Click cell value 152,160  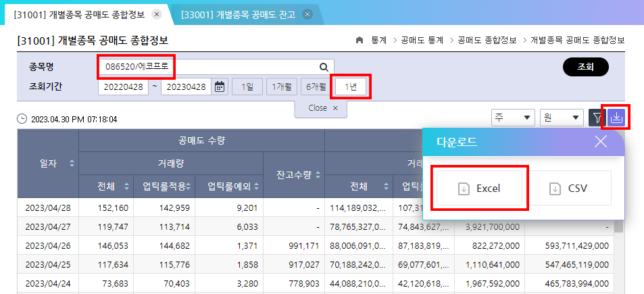(x=113, y=208)
